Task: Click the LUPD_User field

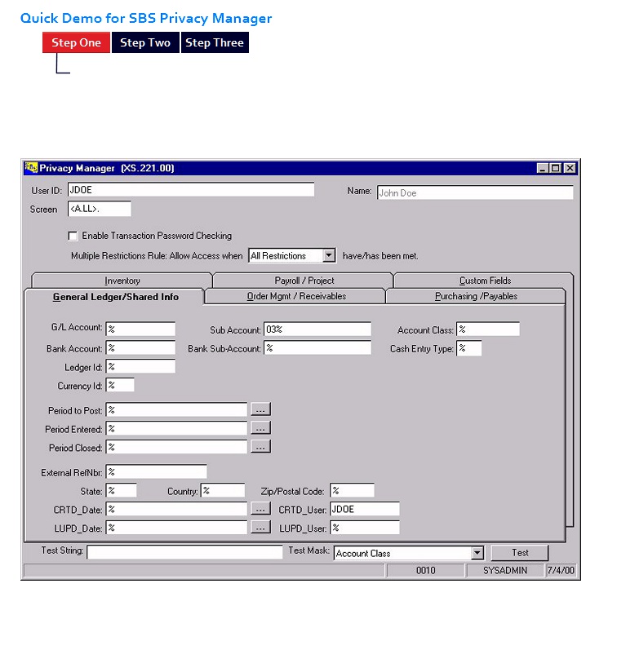Action: click(365, 528)
